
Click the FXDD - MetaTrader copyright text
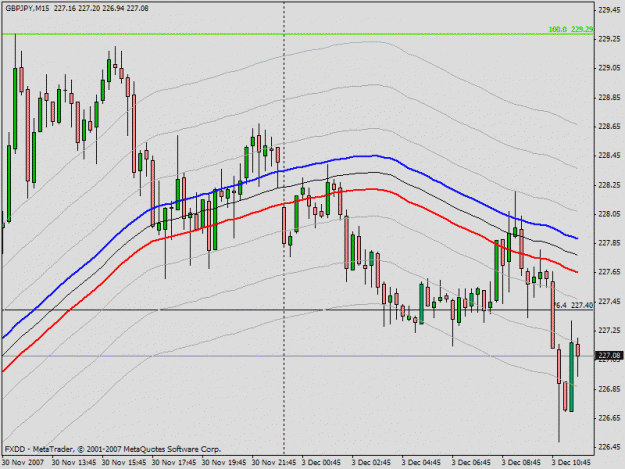click(x=112, y=449)
